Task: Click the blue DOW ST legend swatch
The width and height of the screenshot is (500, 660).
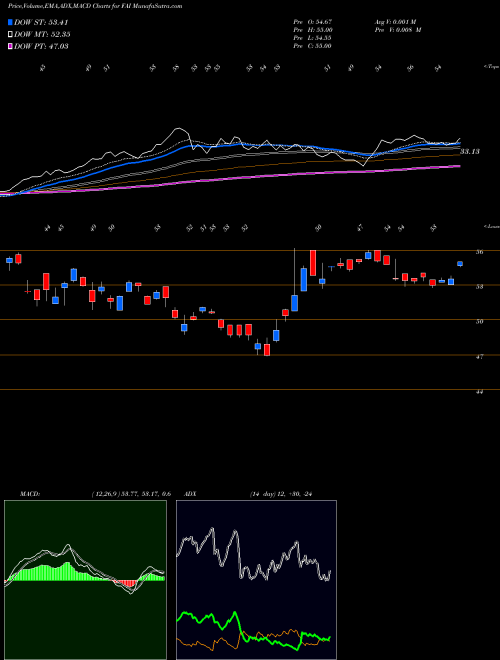Action: coord(11,22)
